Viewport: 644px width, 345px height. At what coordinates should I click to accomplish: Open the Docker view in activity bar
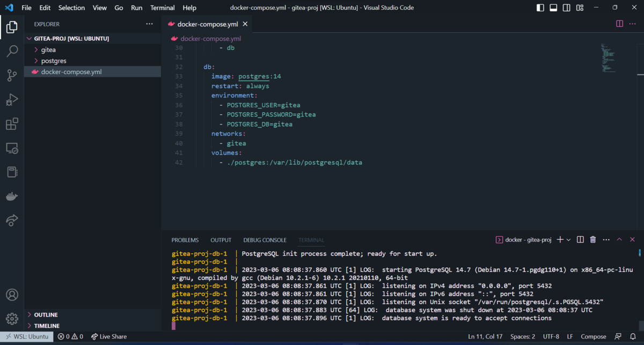(x=12, y=196)
